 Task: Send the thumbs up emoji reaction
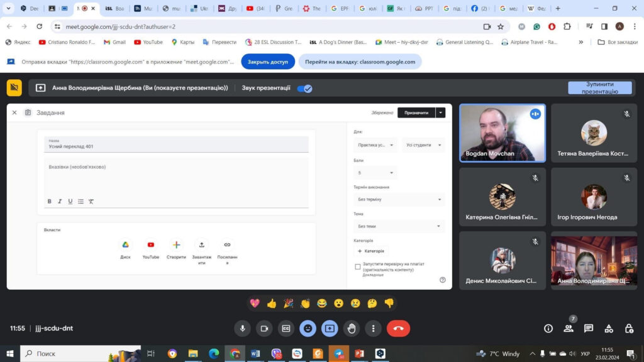pyautogui.click(x=272, y=303)
